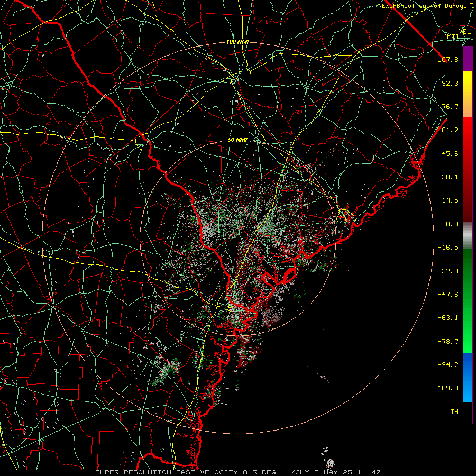Screen dimensions: 476x476
Task: Click the blue segment of the velocity color bar
Action: 467,377
